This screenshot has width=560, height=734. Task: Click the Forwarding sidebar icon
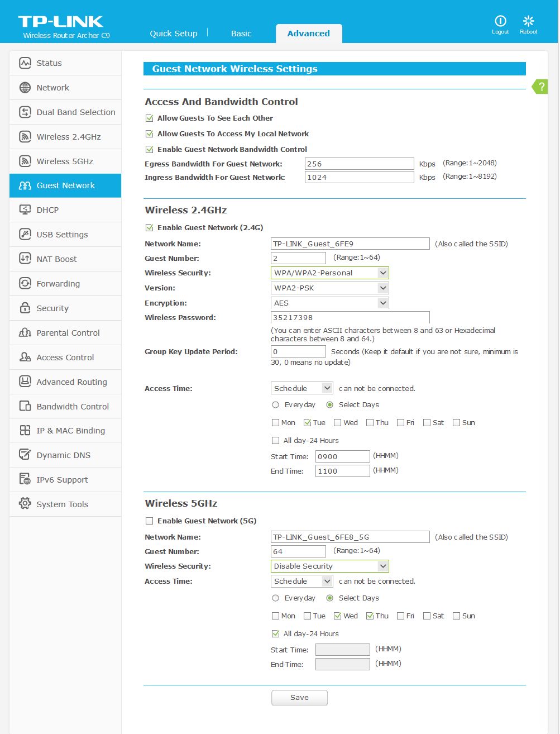25,284
